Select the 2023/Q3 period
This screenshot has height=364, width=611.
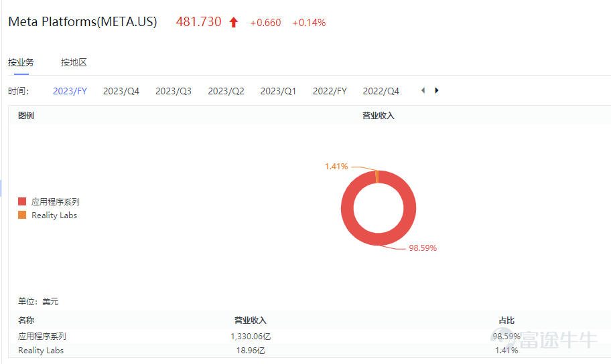click(174, 91)
